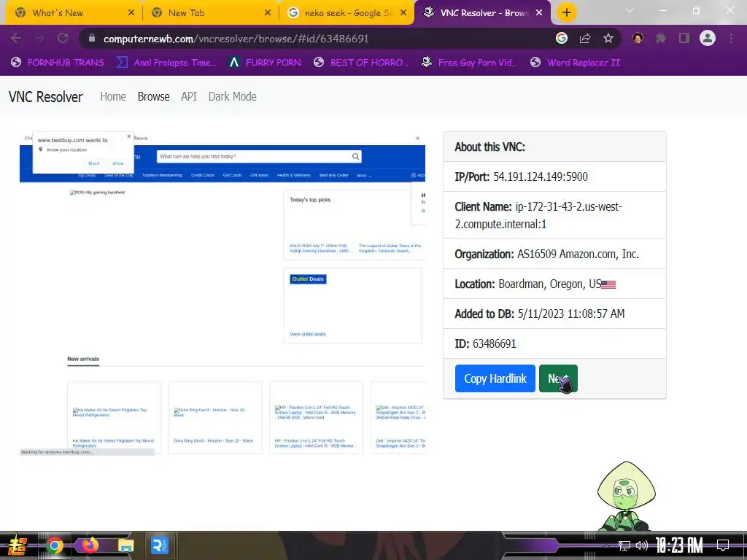
Task: Reload the current page
Action: pos(63,39)
